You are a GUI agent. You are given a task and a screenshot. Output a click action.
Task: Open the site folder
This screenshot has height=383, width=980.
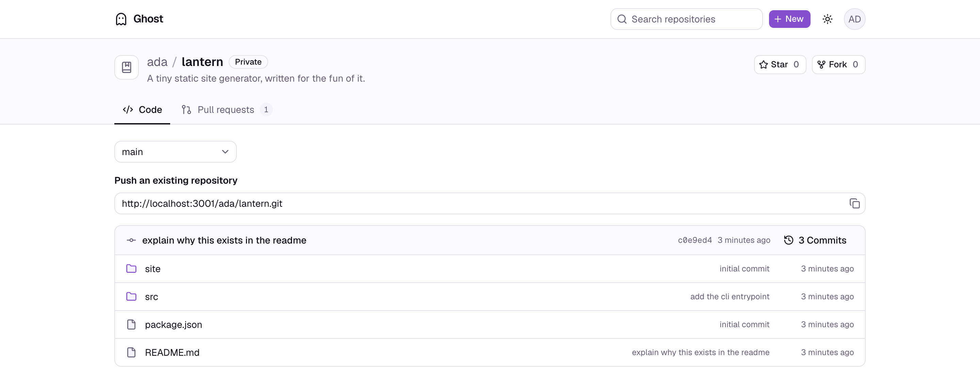coord(152,269)
